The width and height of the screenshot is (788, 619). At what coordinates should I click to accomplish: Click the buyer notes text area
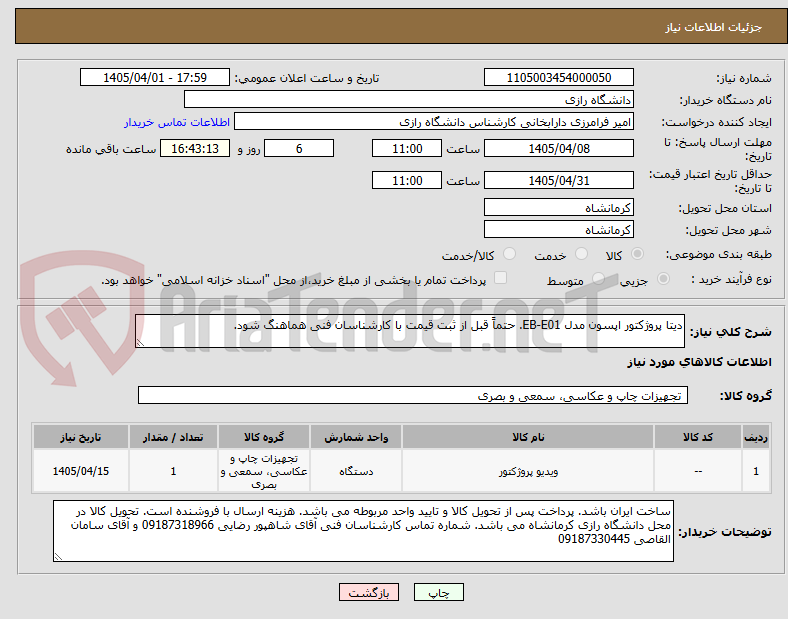[363, 531]
